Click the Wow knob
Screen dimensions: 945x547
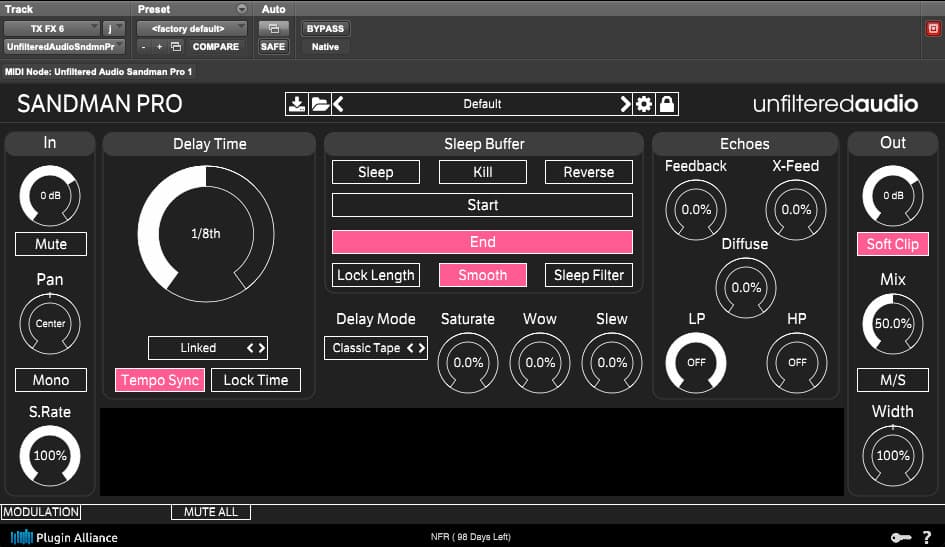pos(540,363)
